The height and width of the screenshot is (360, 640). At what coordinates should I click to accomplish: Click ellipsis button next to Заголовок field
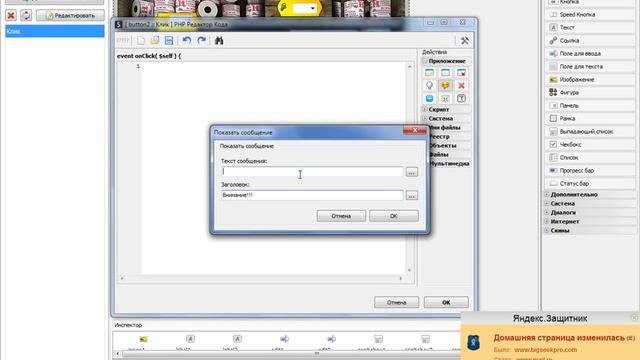(411, 196)
